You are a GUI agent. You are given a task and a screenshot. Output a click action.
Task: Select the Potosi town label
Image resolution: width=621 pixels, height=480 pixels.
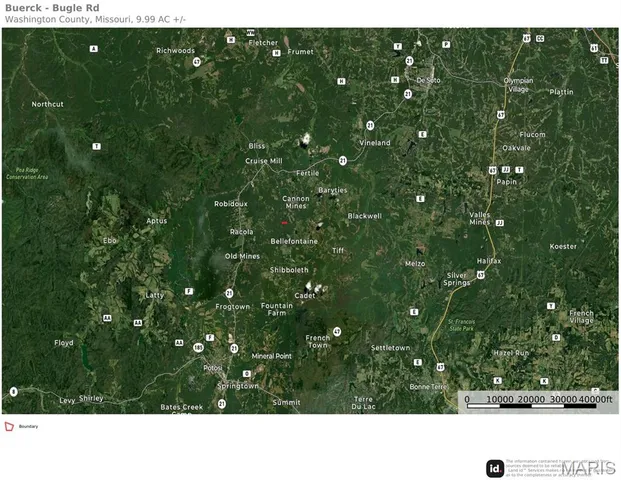pyautogui.click(x=212, y=367)
